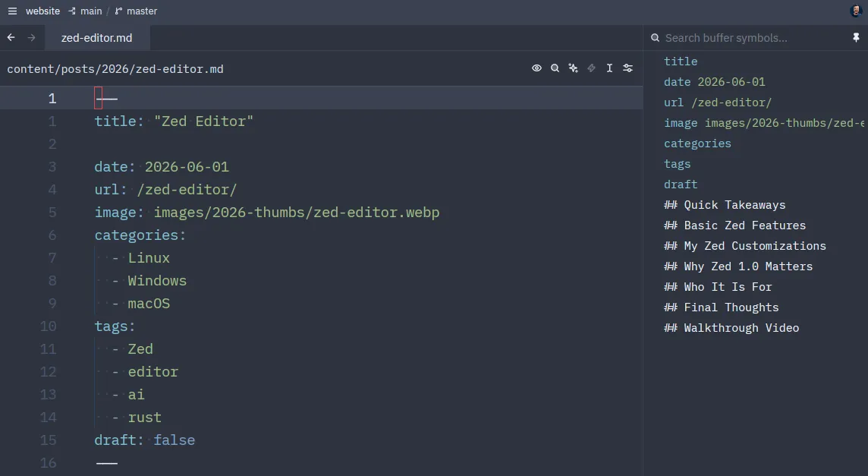This screenshot has height=476, width=868.
Task: Click the draft: false line in editor
Action: point(144,440)
